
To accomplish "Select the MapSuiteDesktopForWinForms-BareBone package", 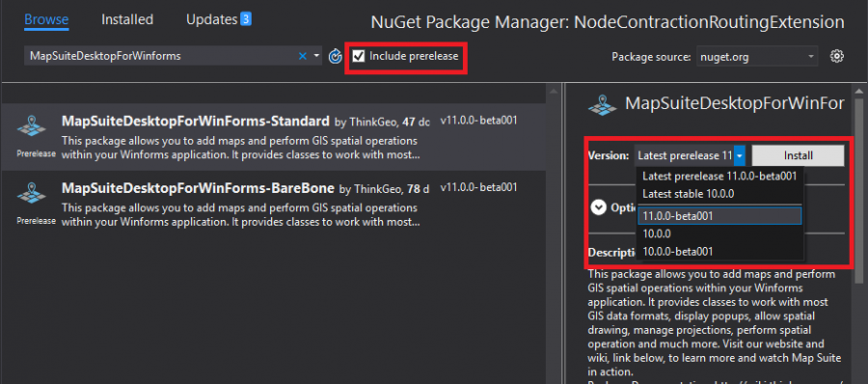I will coord(273,204).
